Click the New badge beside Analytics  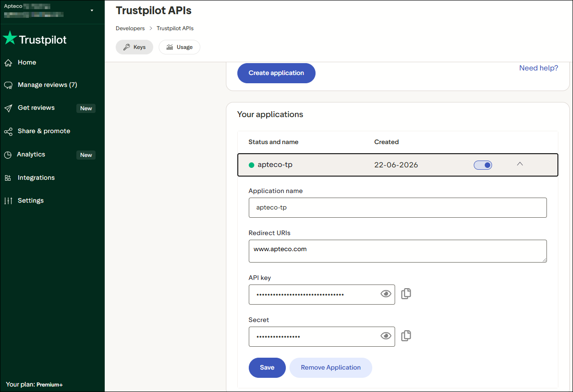click(x=86, y=155)
